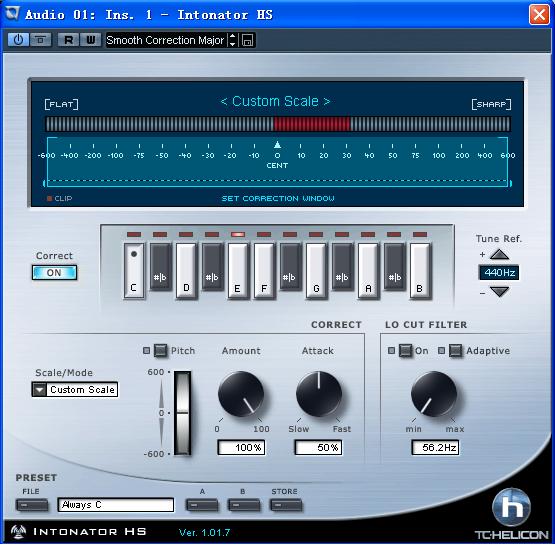
Task: Toggle the Pitch button
Action: point(160,350)
